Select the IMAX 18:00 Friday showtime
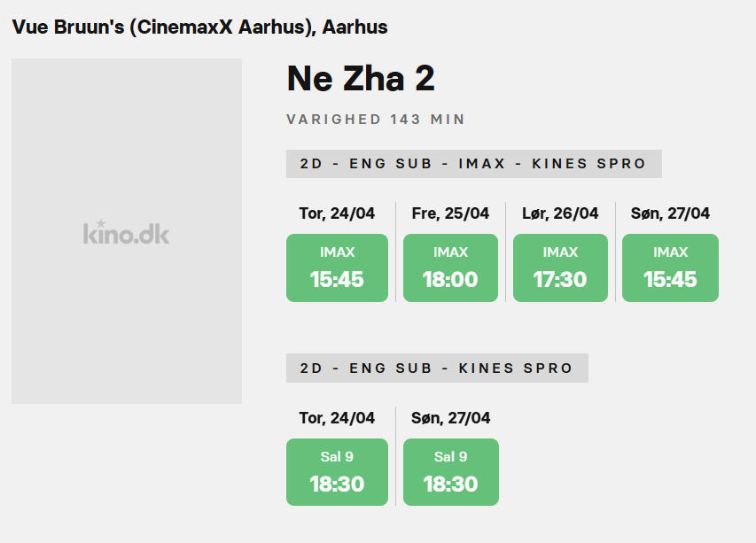 450,268
